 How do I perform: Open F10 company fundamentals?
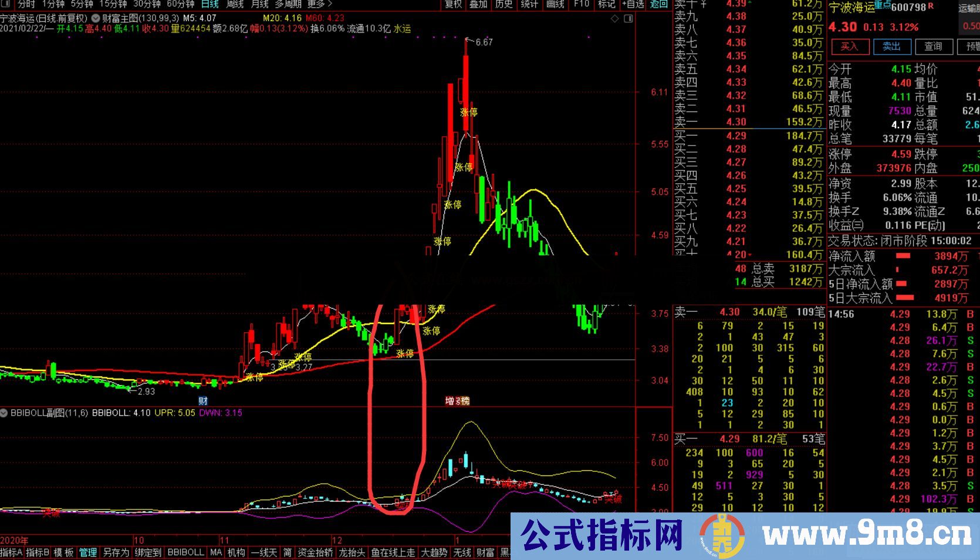click(x=581, y=5)
